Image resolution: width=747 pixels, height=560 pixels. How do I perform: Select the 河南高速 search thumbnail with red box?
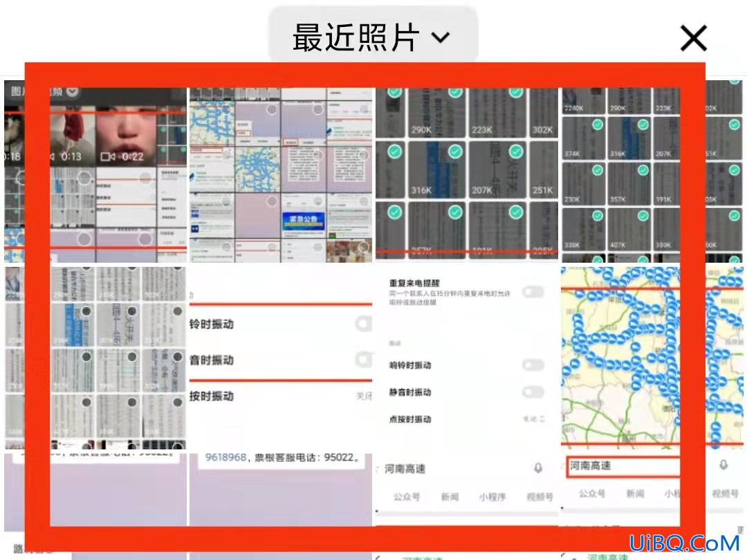click(x=652, y=507)
